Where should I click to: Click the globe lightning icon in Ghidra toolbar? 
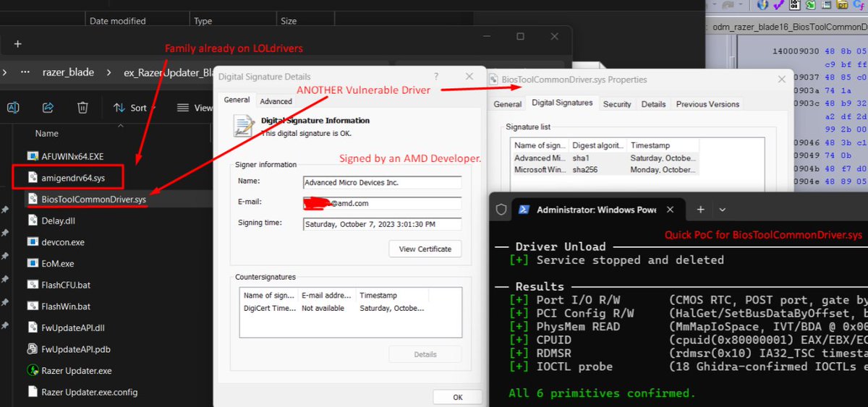pos(762,5)
